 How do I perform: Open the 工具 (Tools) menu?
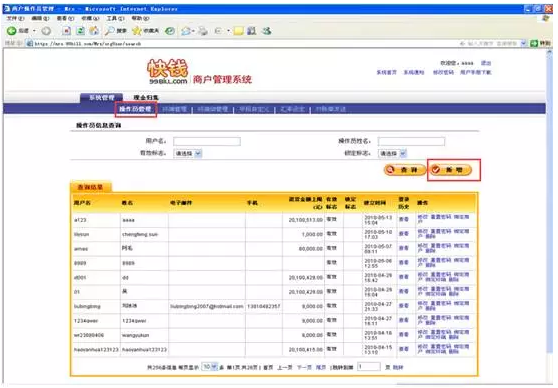(x=115, y=18)
